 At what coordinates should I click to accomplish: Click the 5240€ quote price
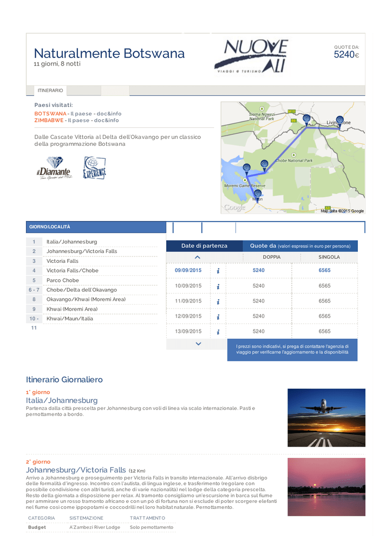(347, 55)
